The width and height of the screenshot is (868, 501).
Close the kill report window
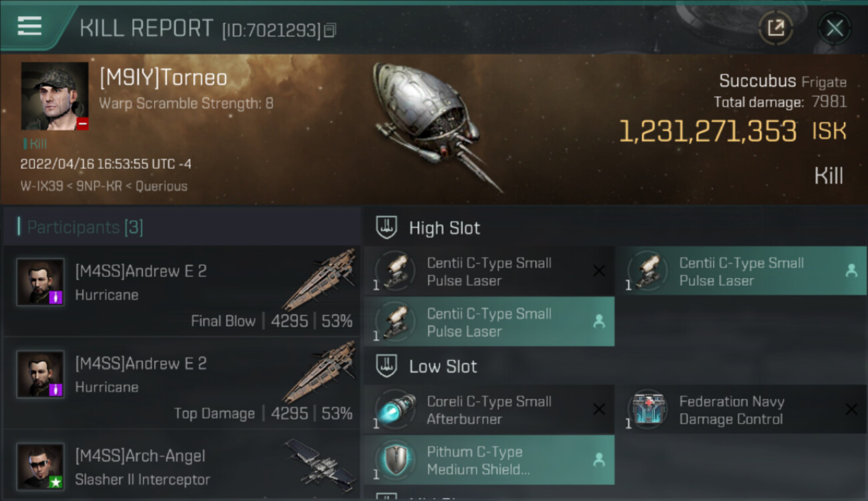pos(835,28)
